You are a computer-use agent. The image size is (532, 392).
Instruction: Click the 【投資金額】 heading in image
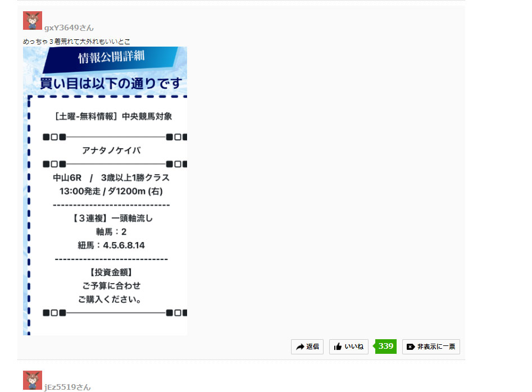pyautogui.click(x=111, y=272)
